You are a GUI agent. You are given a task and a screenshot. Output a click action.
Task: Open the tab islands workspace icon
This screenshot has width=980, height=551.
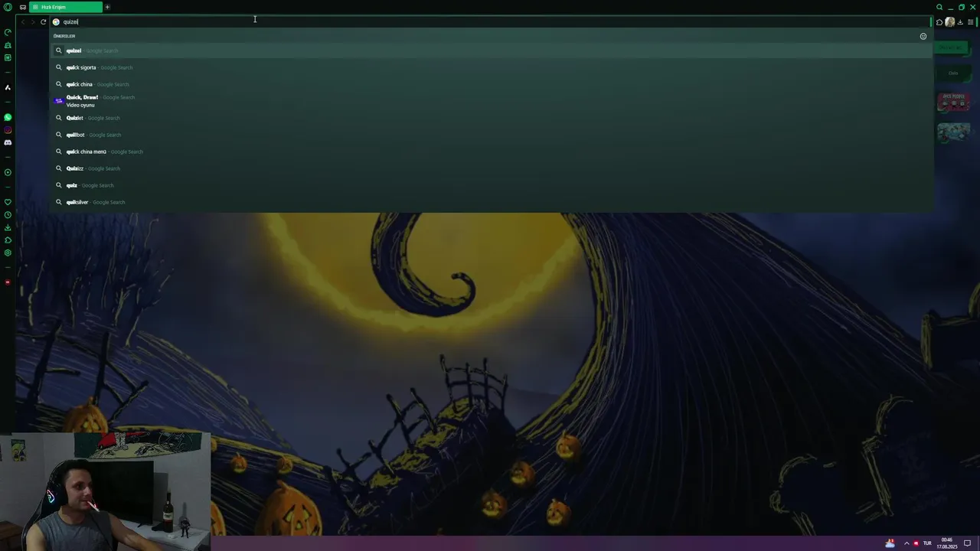tap(23, 7)
